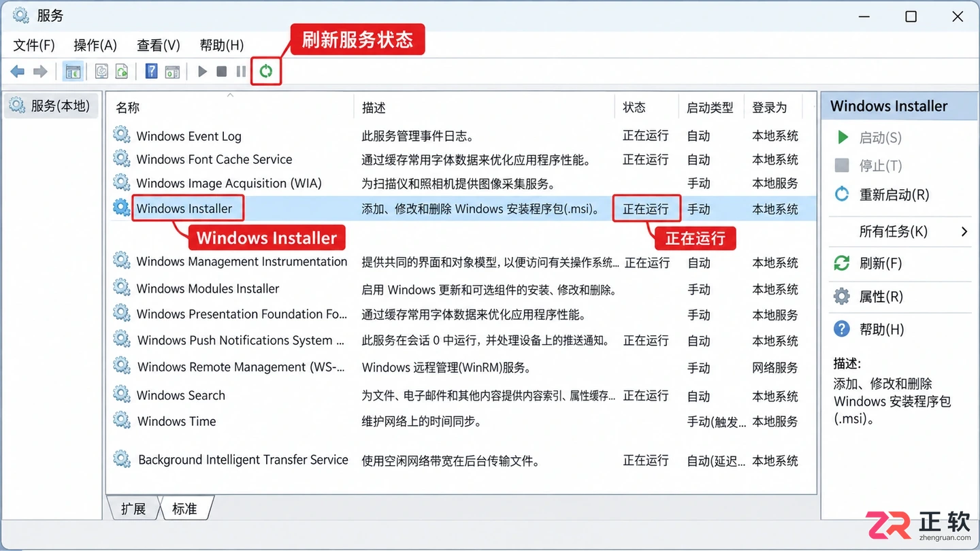Click the gear icon of Windows Image Acquisition
Screen dimensions: 980x551
pyautogui.click(x=122, y=182)
